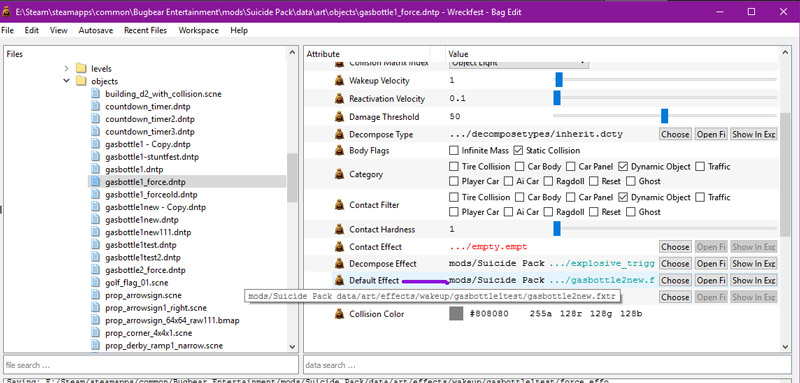Screen dimensions: 800x383
Task: Open the File menu
Action: (8, 30)
